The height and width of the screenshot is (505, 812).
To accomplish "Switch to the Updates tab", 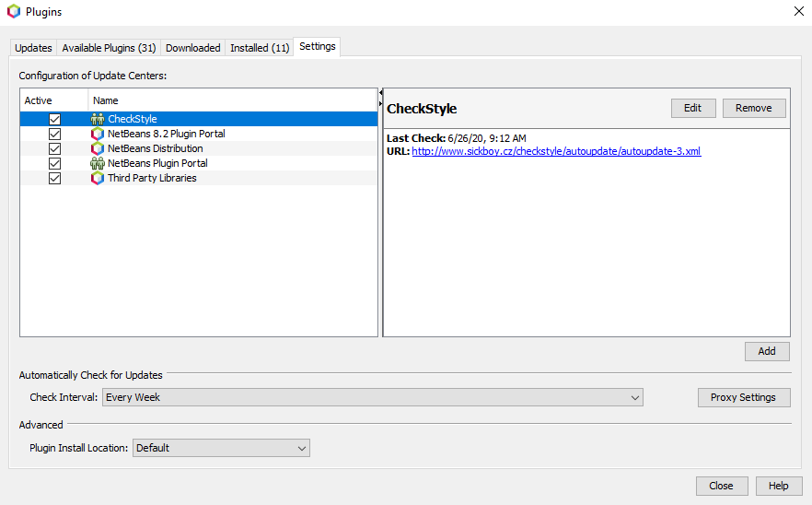I will (x=33, y=48).
